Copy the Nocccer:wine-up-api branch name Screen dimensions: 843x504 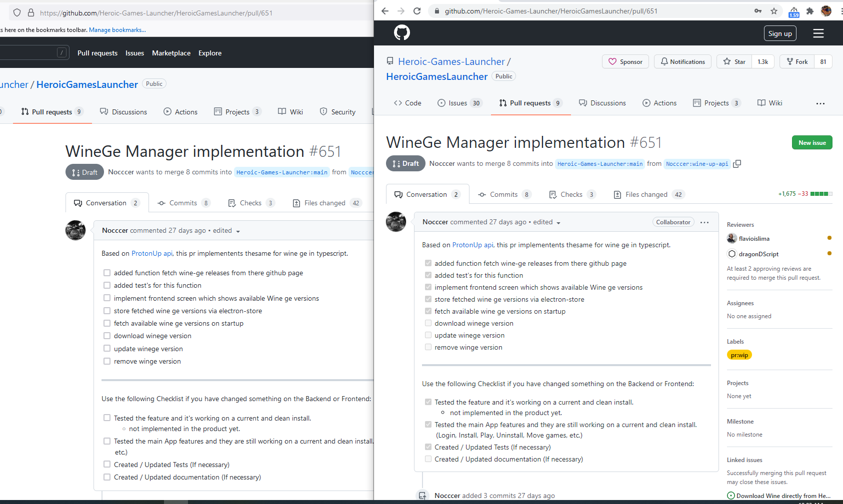click(x=737, y=164)
